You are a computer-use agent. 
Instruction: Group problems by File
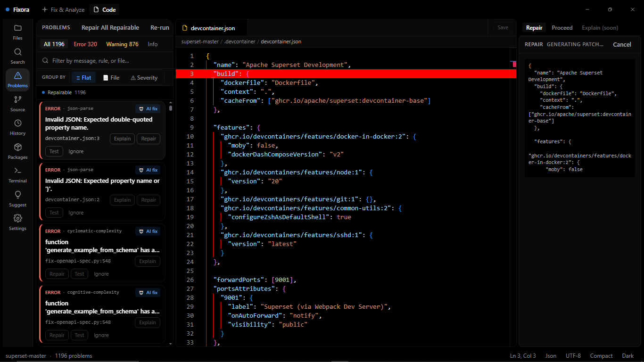point(111,77)
